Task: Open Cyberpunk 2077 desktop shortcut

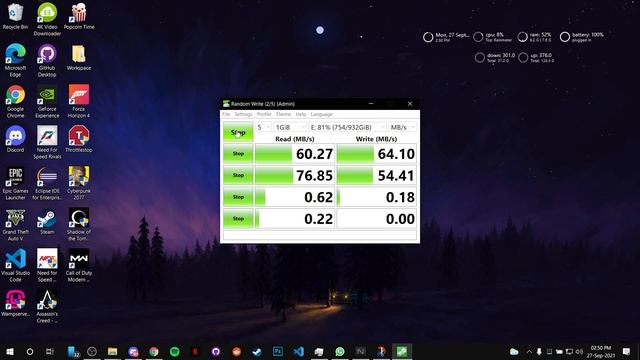Action: tap(79, 183)
